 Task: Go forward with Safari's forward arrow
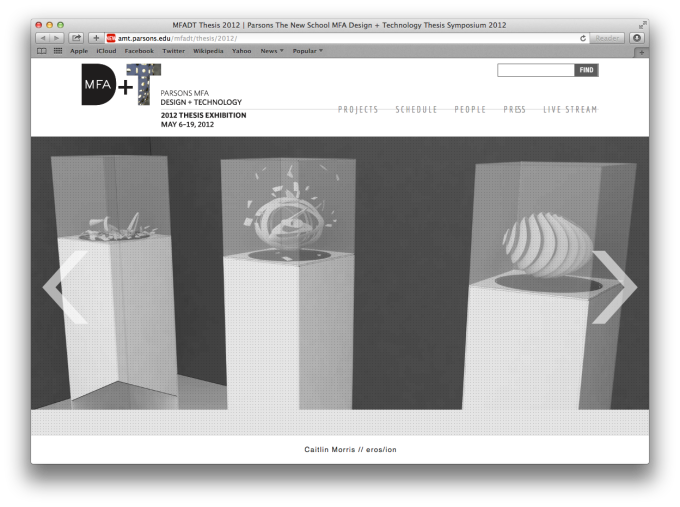(57, 38)
